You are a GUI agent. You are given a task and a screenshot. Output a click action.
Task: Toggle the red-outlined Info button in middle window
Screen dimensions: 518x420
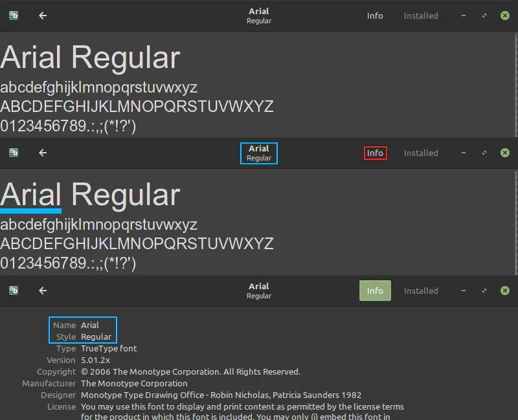tap(375, 153)
